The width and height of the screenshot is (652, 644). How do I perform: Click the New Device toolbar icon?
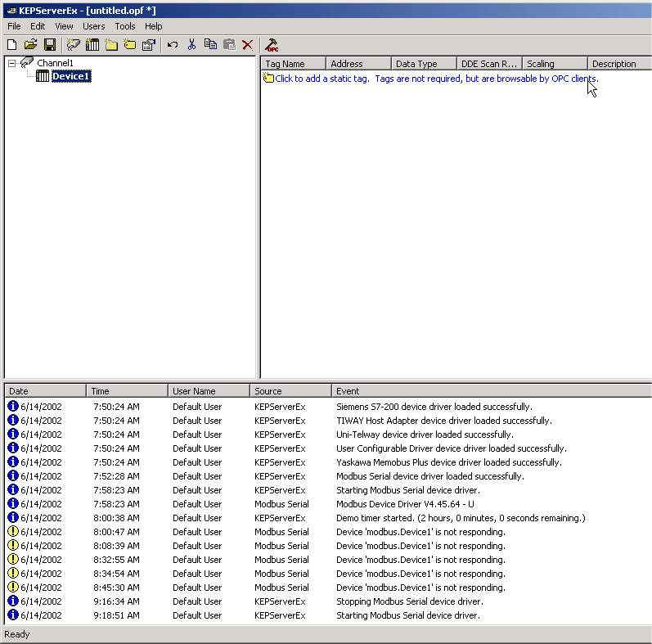point(92,45)
